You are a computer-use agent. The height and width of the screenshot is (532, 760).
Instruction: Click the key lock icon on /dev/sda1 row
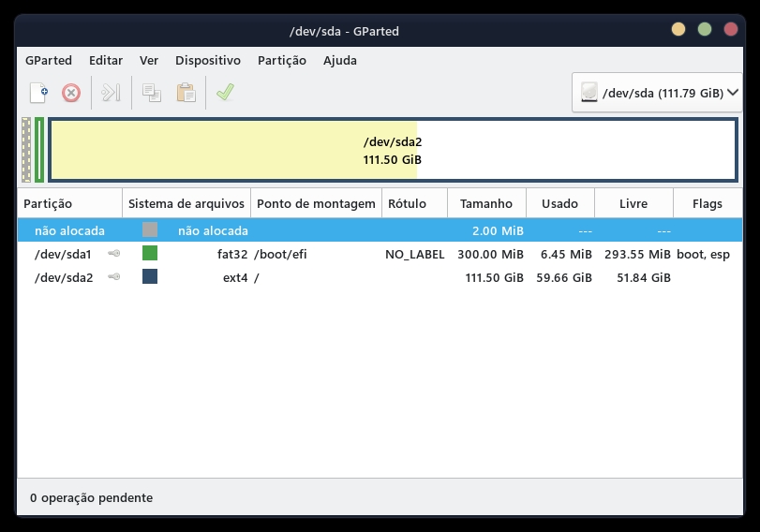(x=114, y=254)
